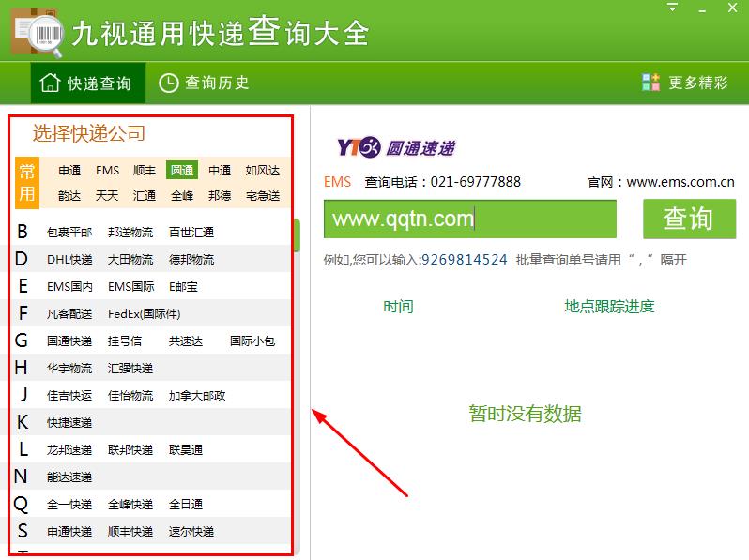This screenshot has width=749, height=560.
Task: Open the 更多精彩 colorful grid icon
Action: [650, 83]
